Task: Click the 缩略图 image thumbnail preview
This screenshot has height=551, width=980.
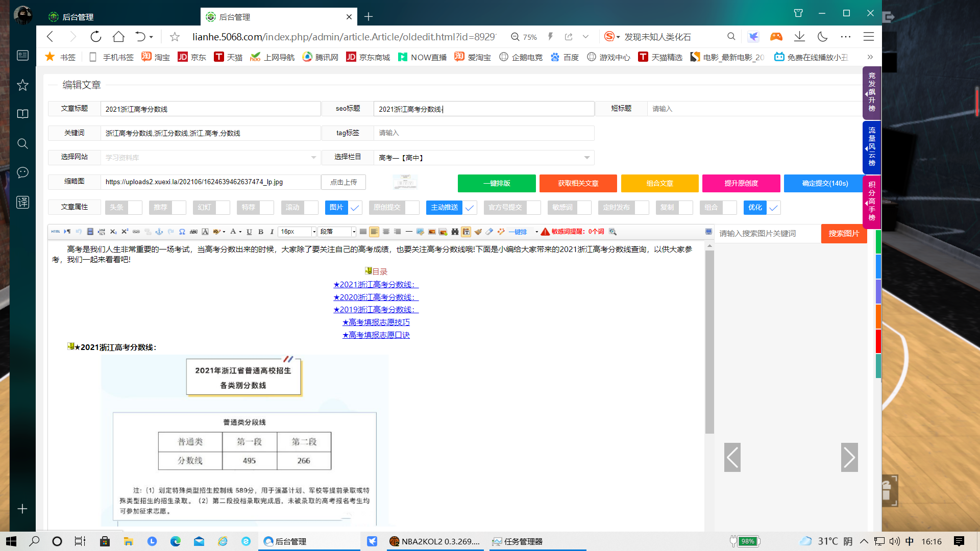Action: 405,182
